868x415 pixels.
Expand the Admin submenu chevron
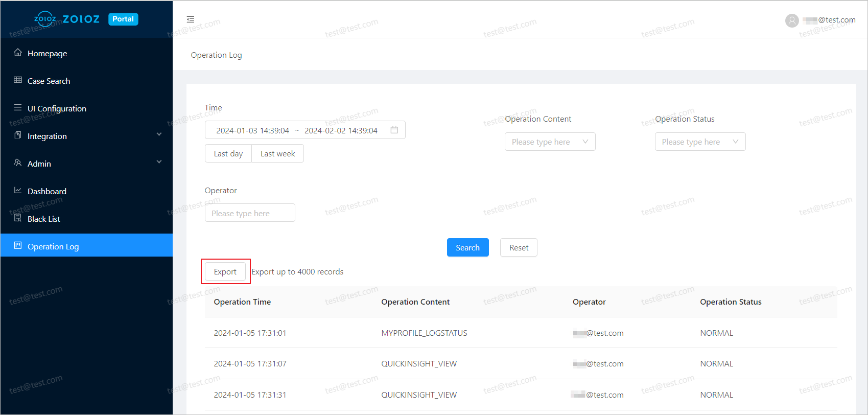point(159,162)
